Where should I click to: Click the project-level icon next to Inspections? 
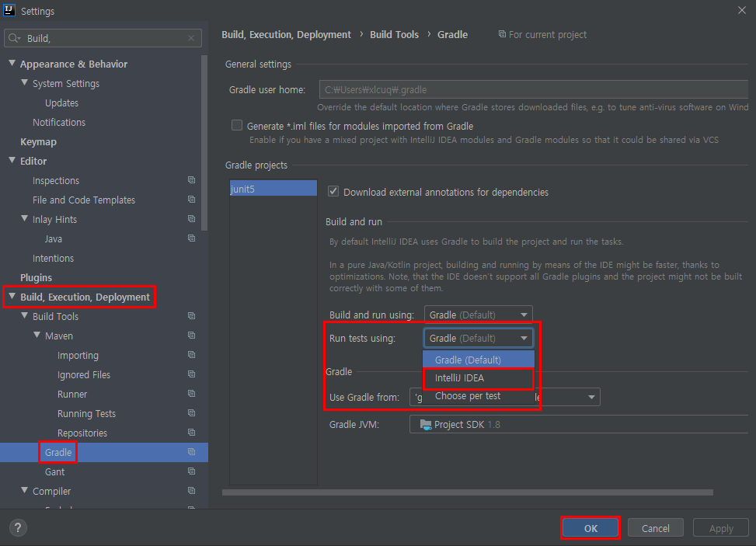pyautogui.click(x=191, y=180)
